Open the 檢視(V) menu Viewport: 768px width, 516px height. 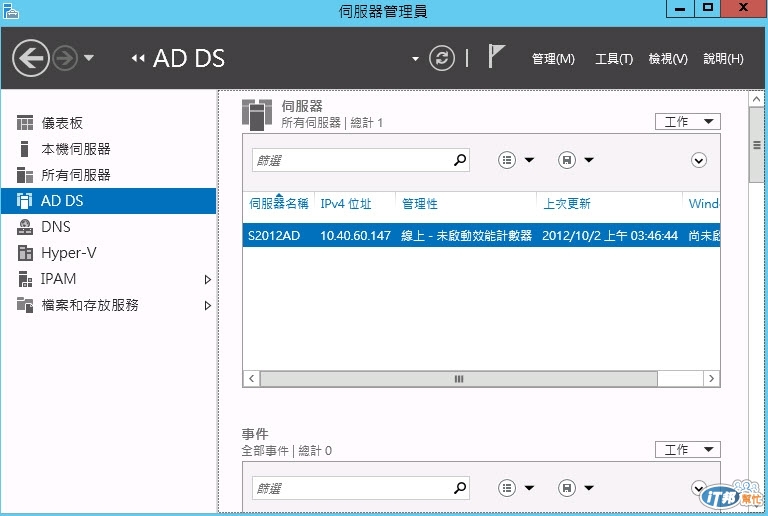point(668,59)
